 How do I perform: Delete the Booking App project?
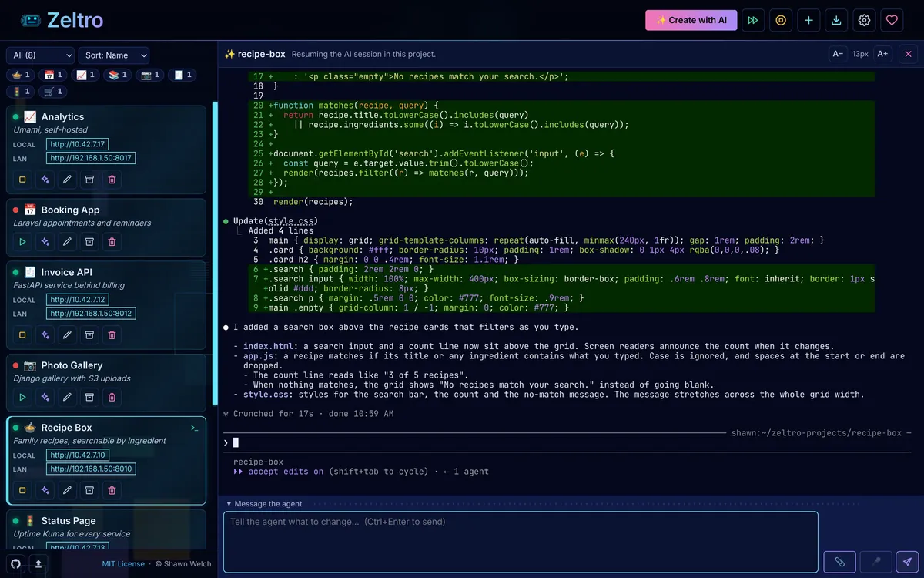[112, 242]
